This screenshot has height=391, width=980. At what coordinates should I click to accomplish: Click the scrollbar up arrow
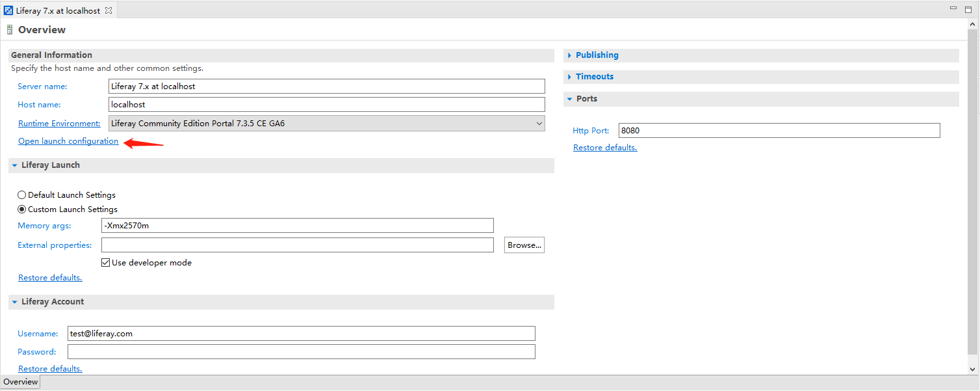[x=973, y=24]
